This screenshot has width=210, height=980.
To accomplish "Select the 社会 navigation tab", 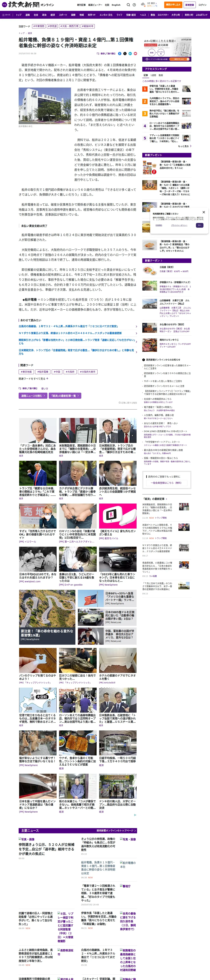I will click(x=36, y=15).
